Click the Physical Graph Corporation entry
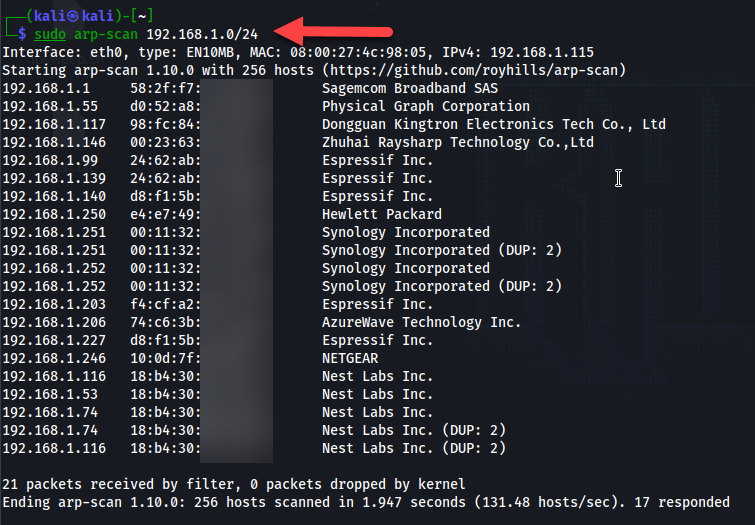 pyautogui.click(x=426, y=106)
